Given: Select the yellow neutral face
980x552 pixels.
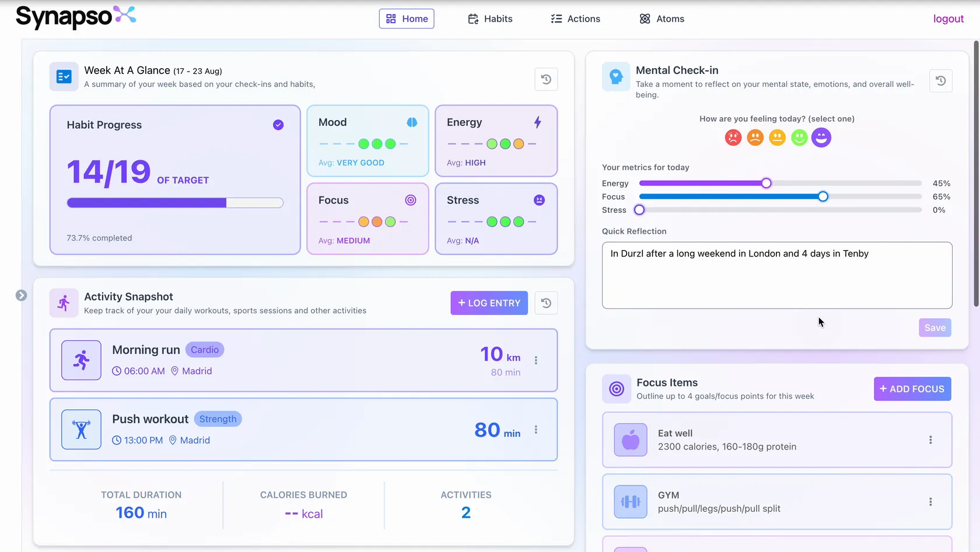Looking at the screenshot, I should tap(778, 138).
